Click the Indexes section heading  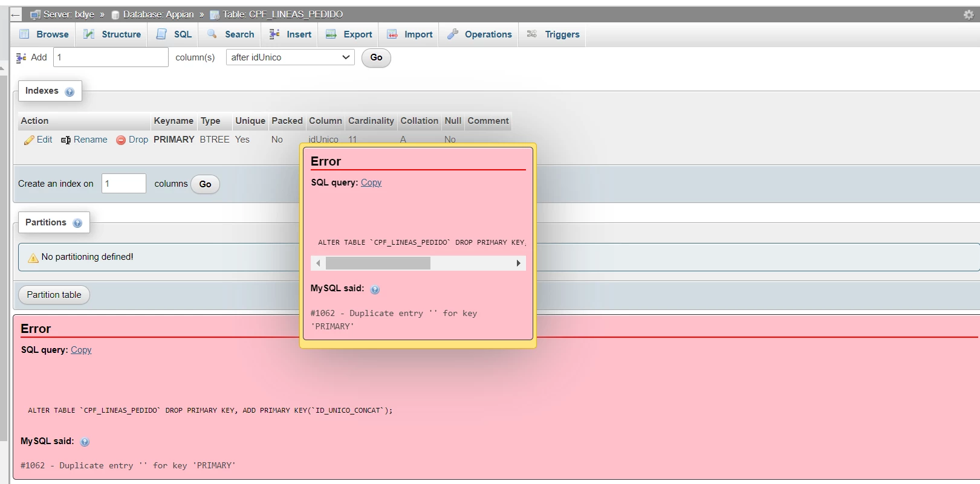click(42, 91)
